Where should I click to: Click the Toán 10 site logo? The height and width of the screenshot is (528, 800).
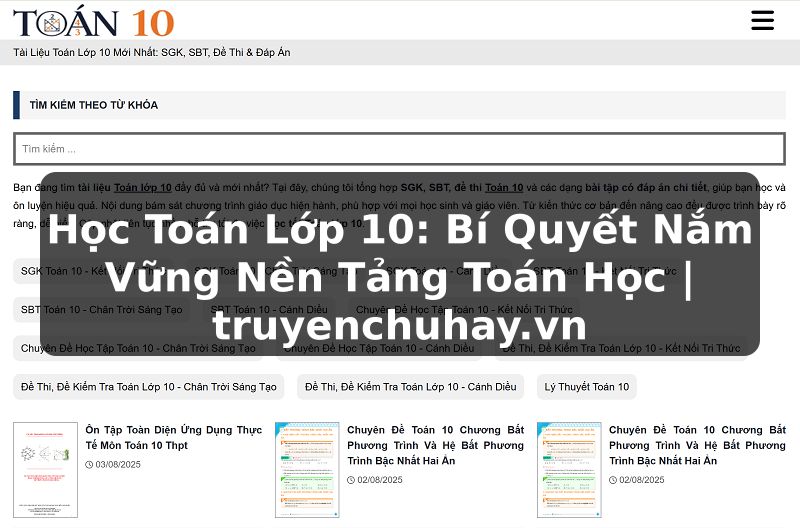tap(94, 22)
